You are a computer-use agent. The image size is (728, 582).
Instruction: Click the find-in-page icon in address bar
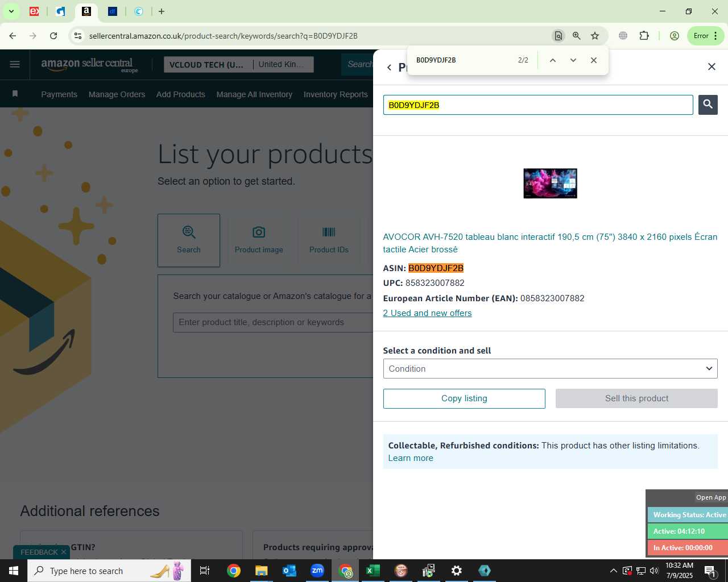pyautogui.click(x=559, y=36)
